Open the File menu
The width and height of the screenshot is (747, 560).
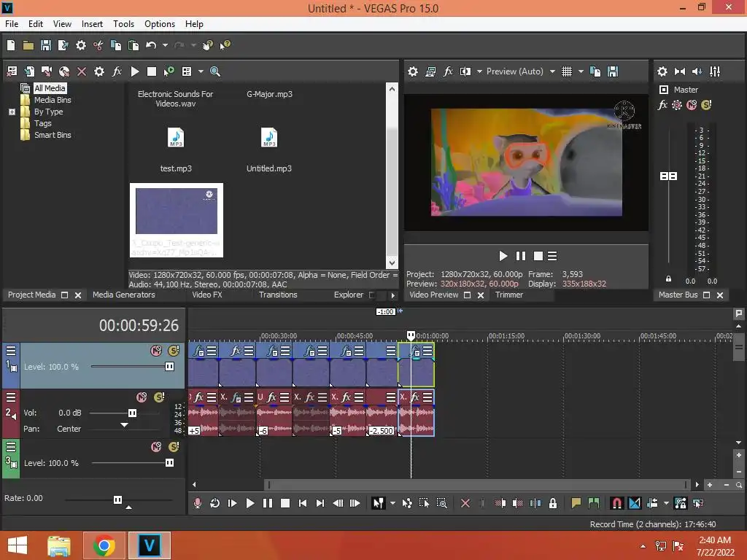coord(12,24)
